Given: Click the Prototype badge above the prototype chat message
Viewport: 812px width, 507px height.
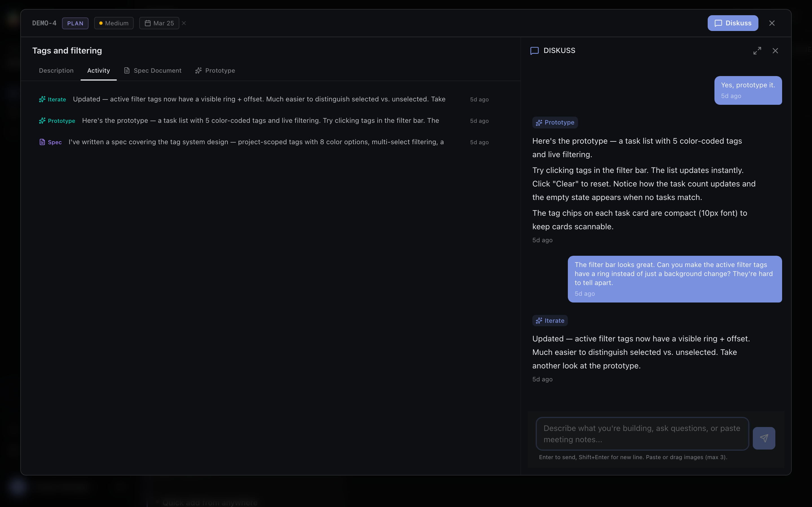Looking at the screenshot, I should coord(555,123).
